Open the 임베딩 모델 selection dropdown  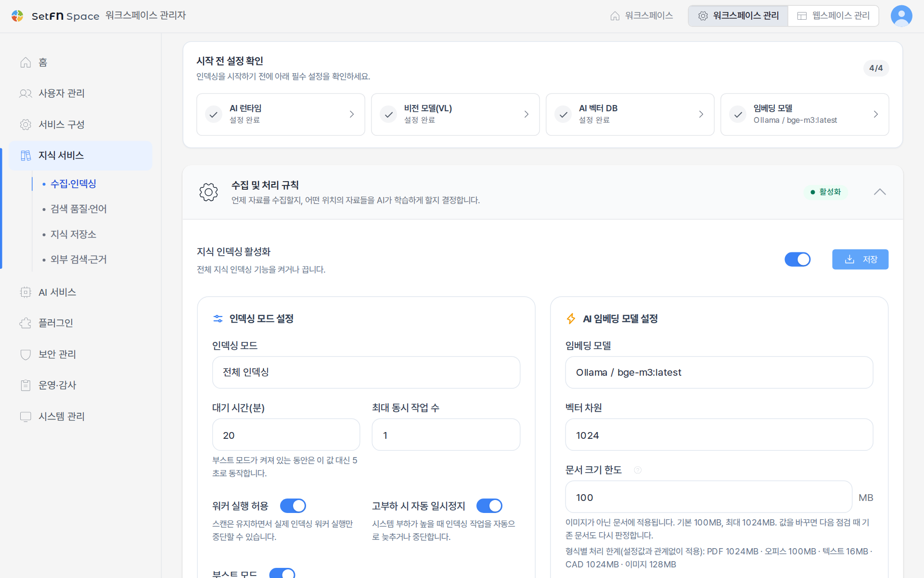(719, 372)
